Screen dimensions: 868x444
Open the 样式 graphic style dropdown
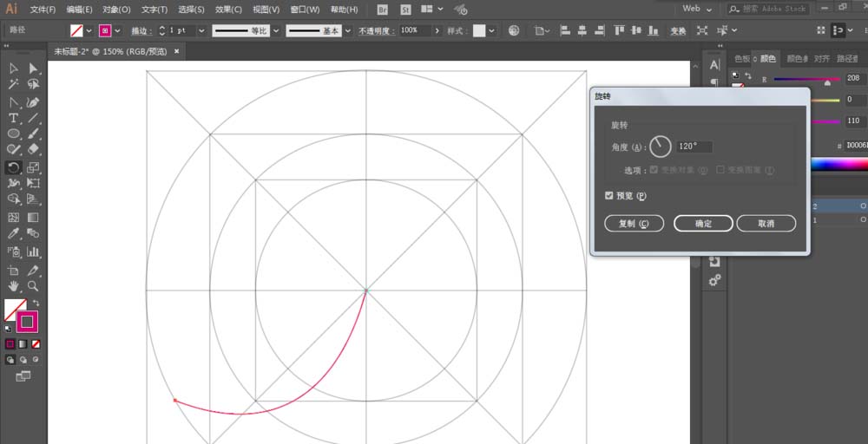pyautogui.click(x=491, y=31)
